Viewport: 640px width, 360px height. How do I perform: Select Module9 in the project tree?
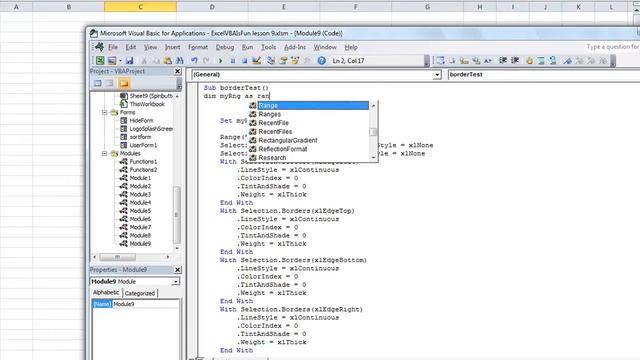click(140, 244)
